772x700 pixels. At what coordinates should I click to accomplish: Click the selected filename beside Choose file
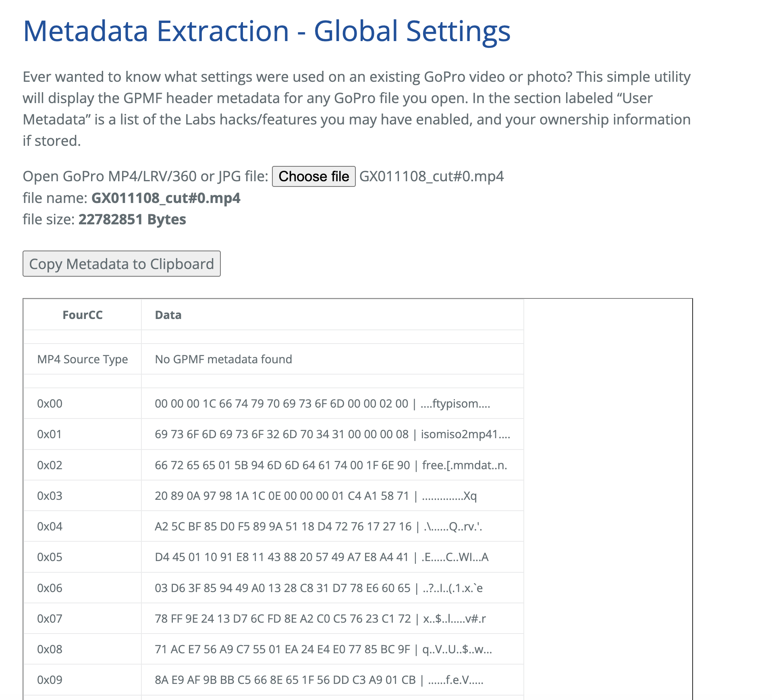click(x=431, y=176)
